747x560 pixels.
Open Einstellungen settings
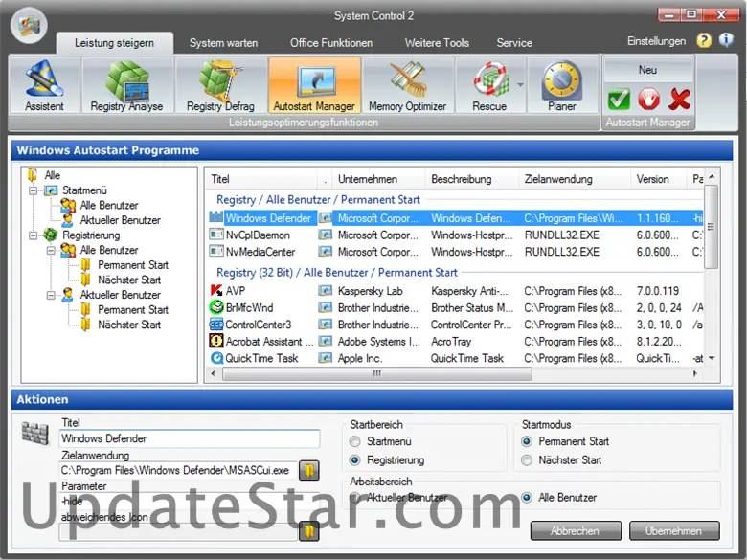click(x=656, y=41)
